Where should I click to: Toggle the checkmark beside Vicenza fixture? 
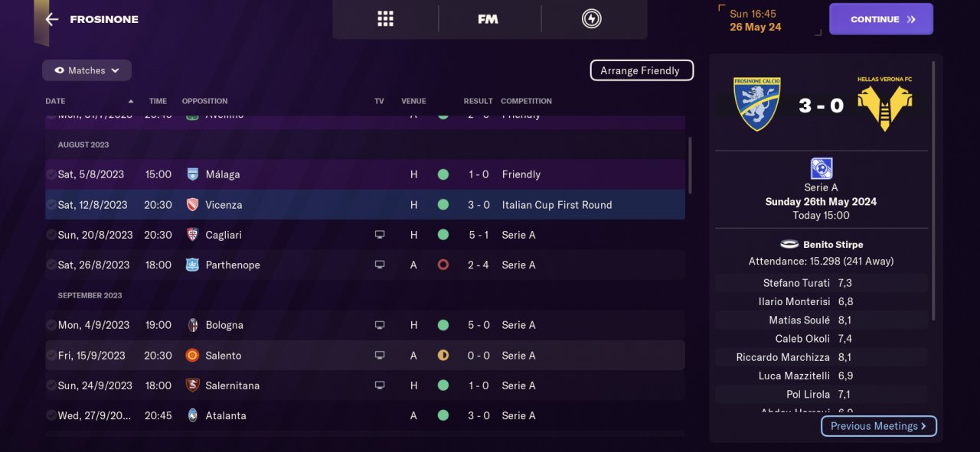(x=51, y=205)
